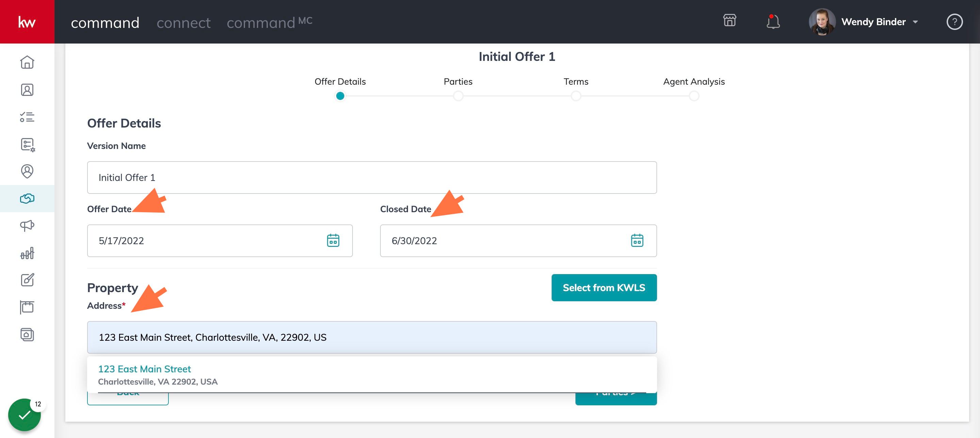The height and width of the screenshot is (438, 980).
Task: Open the person location pin sidebar icon
Action: [27, 171]
